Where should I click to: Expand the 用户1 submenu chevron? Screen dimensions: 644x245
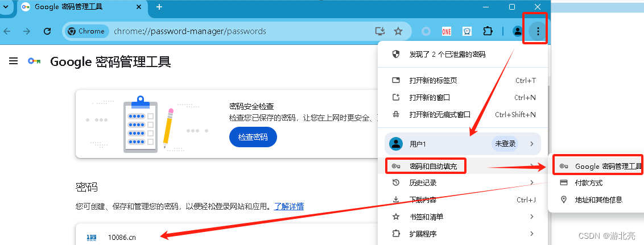532,144
